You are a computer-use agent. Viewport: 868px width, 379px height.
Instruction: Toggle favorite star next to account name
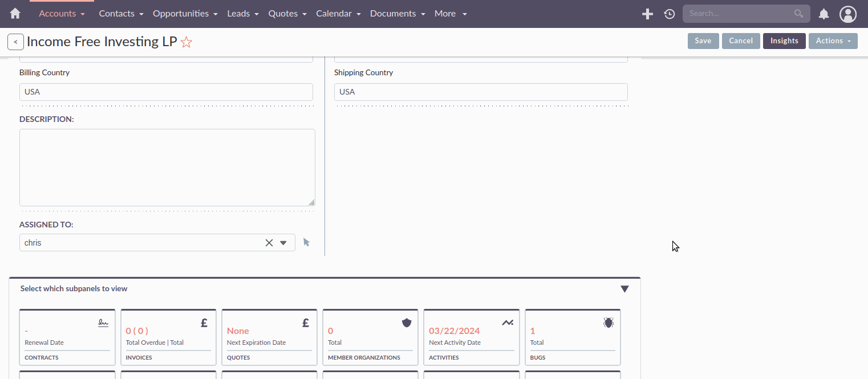click(x=186, y=41)
